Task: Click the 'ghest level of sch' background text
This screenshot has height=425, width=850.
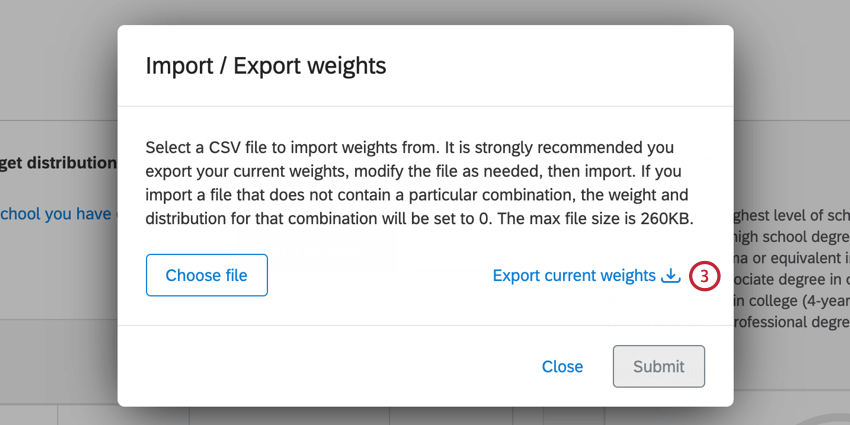Action: click(x=791, y=214)
